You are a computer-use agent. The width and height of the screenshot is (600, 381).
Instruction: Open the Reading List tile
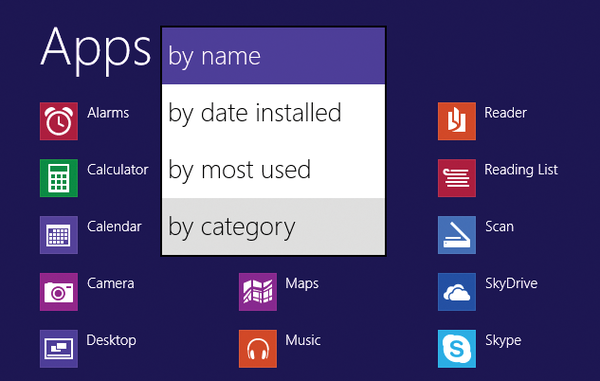[x=457, y=178]
